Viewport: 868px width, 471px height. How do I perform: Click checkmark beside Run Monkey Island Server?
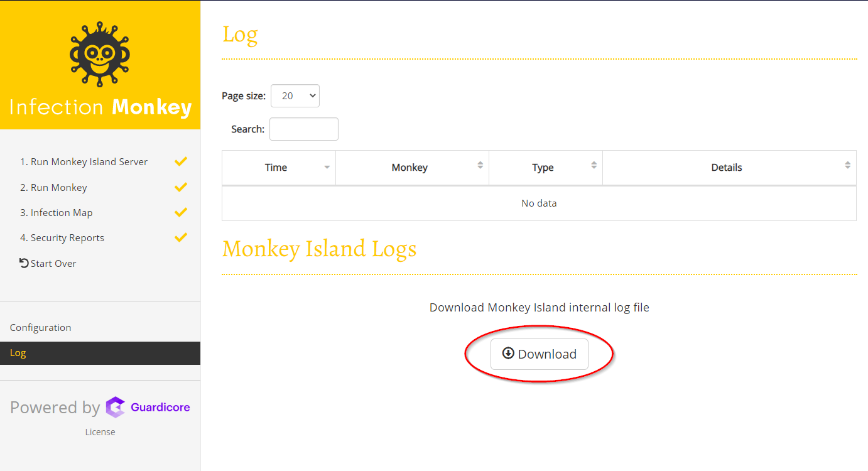point(181,161)
